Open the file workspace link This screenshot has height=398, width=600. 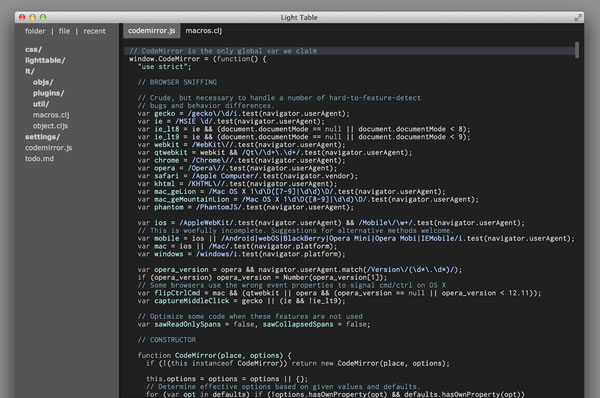[64, 31]
